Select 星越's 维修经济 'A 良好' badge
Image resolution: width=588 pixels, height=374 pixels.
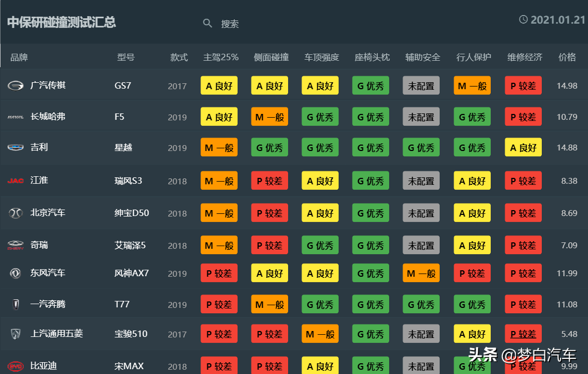click(x=523, y=148)
